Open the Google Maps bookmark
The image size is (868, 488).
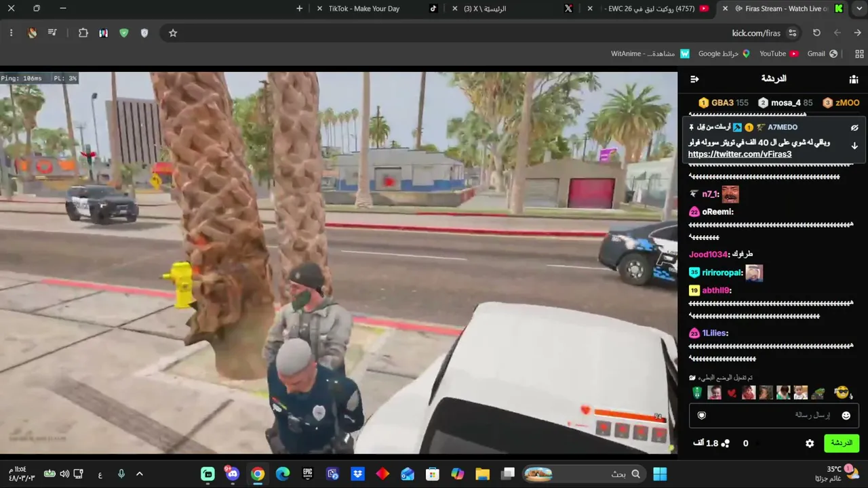point(724,54)
